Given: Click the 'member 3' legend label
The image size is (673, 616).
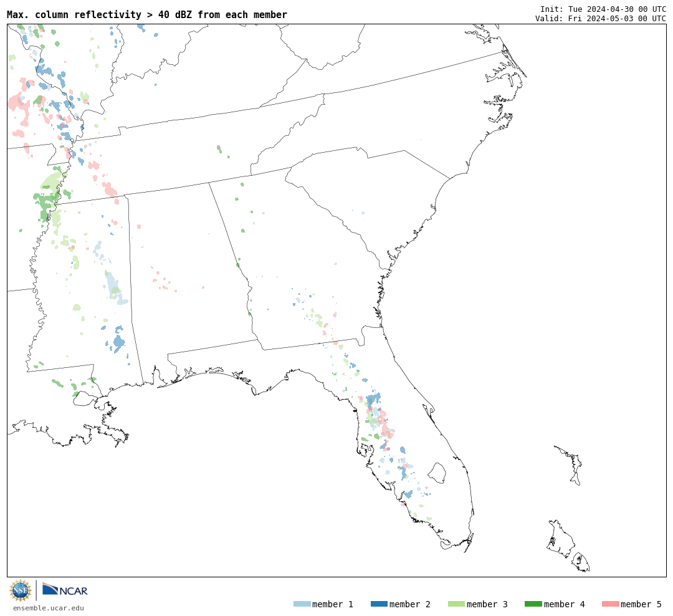Looking at the screenshot, I should pos(487,604).
